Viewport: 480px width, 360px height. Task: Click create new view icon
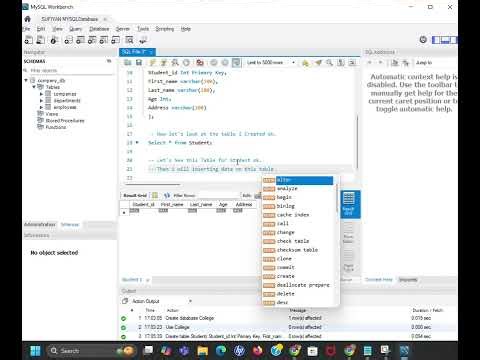(92, 40)
